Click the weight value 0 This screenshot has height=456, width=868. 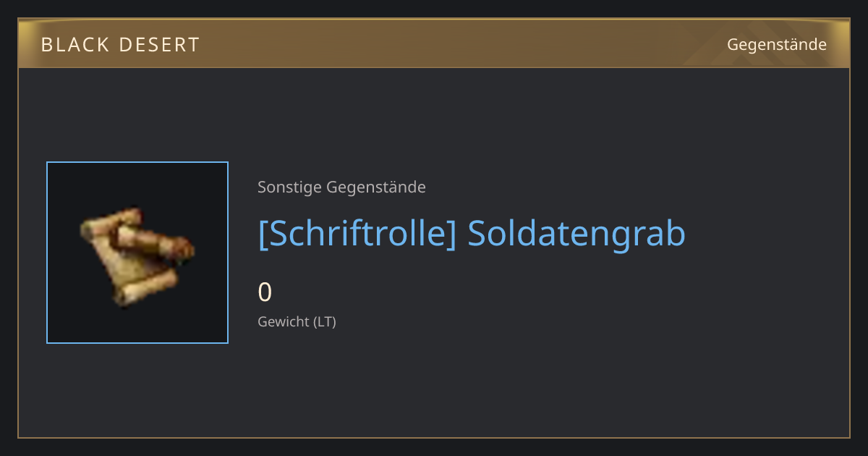pyautogui.click(x=265, y=292)
